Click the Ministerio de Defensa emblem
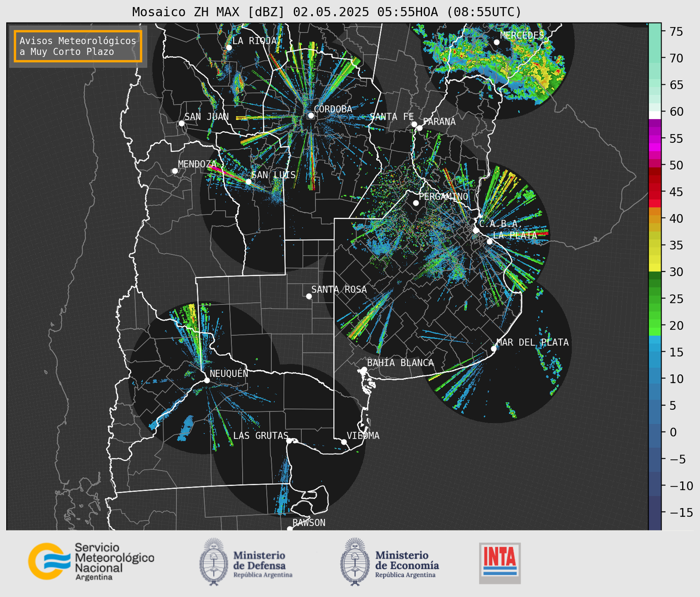The image size is (700, 597). [x=214, y=562]
